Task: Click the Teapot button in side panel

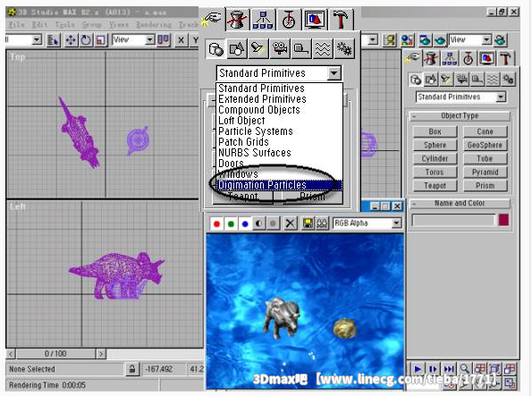Action: click(x=435, y=186)
